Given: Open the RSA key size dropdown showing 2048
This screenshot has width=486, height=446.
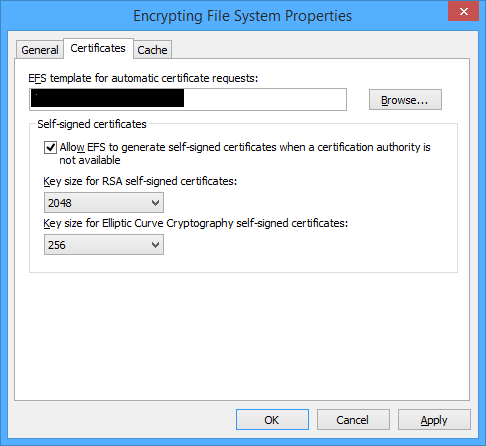Looking at the screenshot, I should point(104,203).
